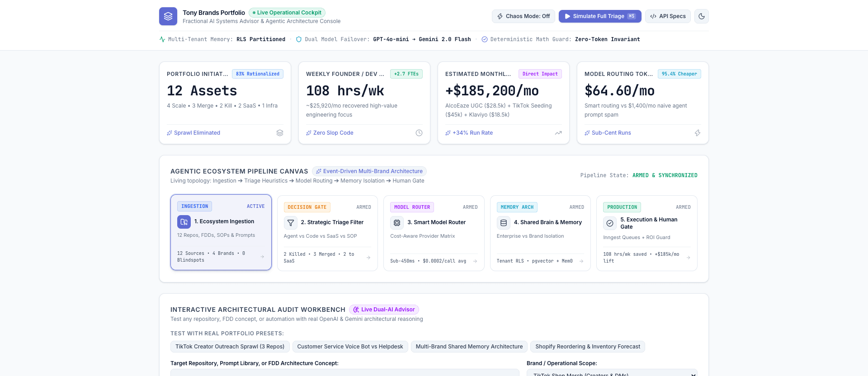
Task: Click the MEMORY ARCH stage tag
Action: click(517, 207)
